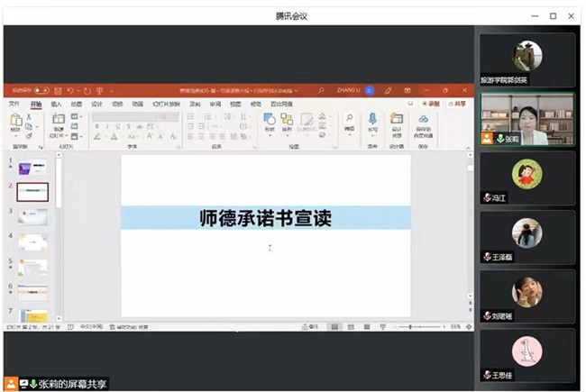Click the Save icon in quick access toolbar
Image resolution: width=586 pixels, height=392 pixels.
coord(59,91)
